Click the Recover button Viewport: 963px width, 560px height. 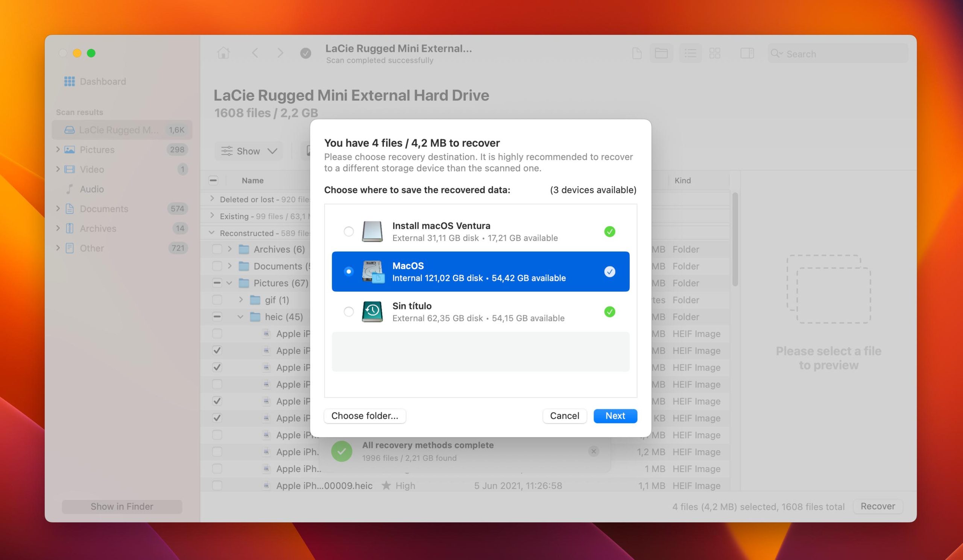pos(878,506)
